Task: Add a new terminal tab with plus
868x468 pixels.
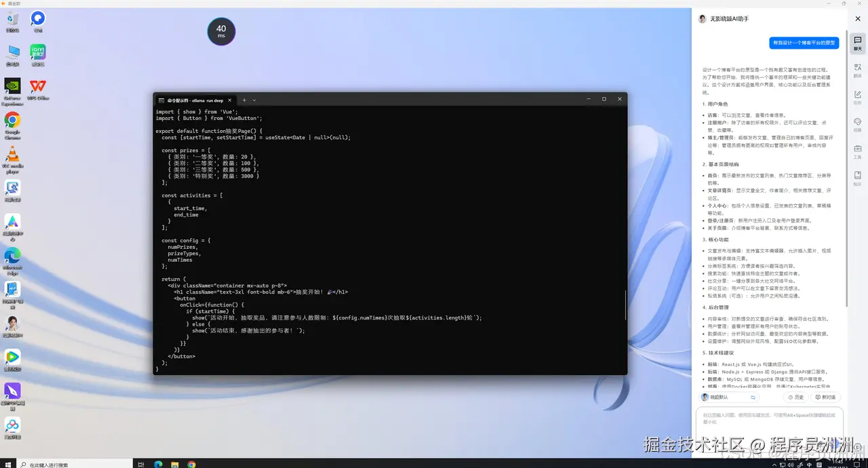Action: (x=244, y=100)
